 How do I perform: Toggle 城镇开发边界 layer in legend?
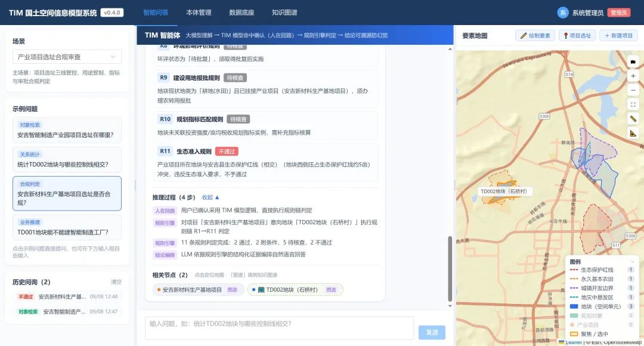tap(602, 288)
